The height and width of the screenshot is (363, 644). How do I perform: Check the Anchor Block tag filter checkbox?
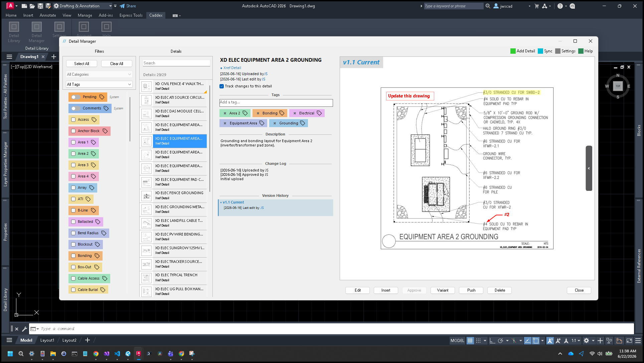click(73, 131)
